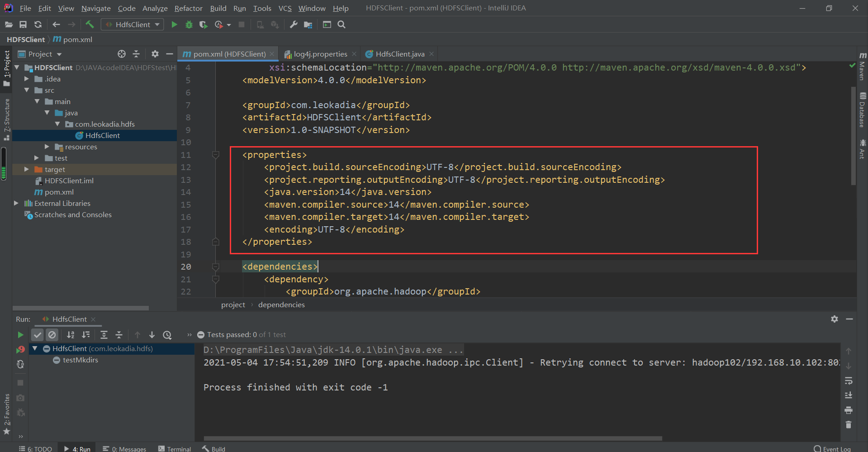Start the Debugger for HdfsClient
868x452 pixels.
[189, 24]
